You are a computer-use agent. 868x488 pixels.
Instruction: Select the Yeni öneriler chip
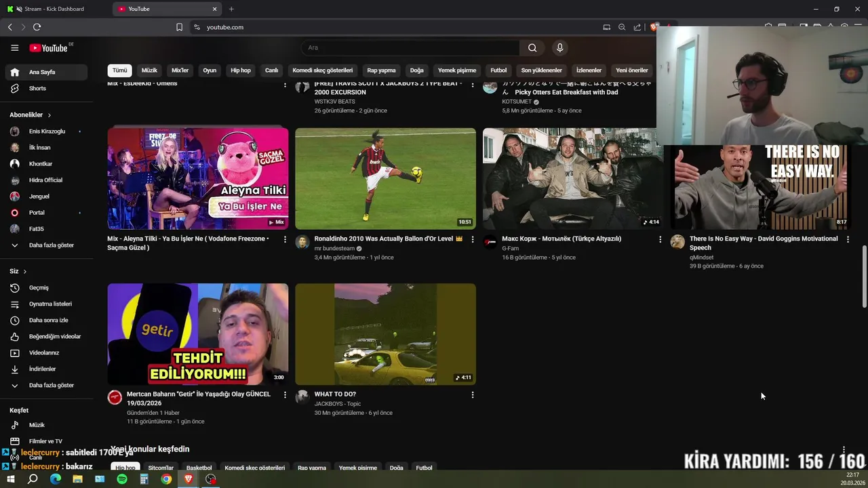coord(632,70)
